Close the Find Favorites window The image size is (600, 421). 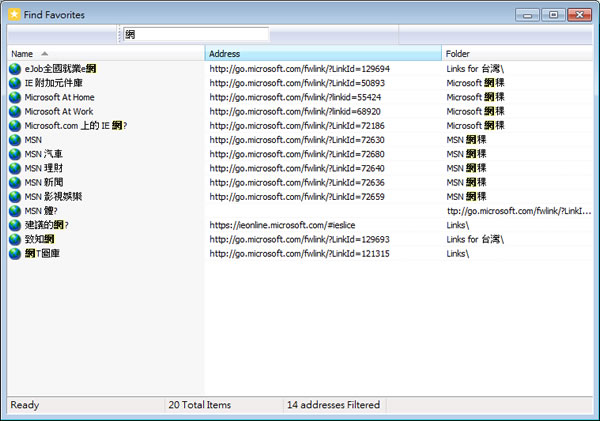click(x=579, y=15)
